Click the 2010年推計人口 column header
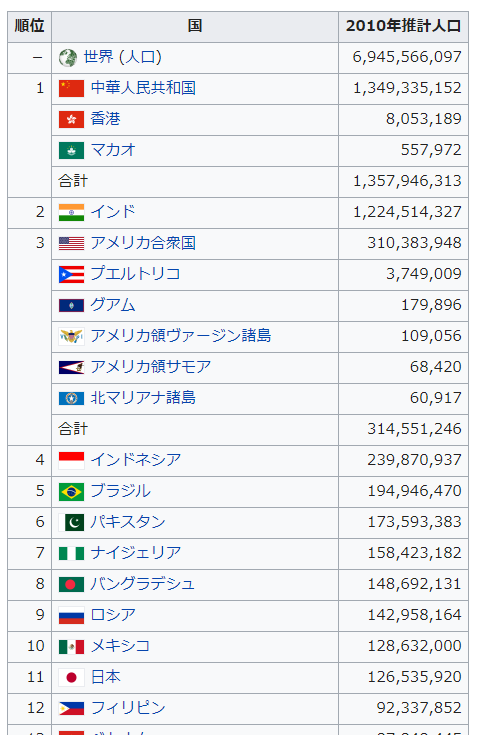The width and height of the screenshot is (478, 735). (403, 26)
